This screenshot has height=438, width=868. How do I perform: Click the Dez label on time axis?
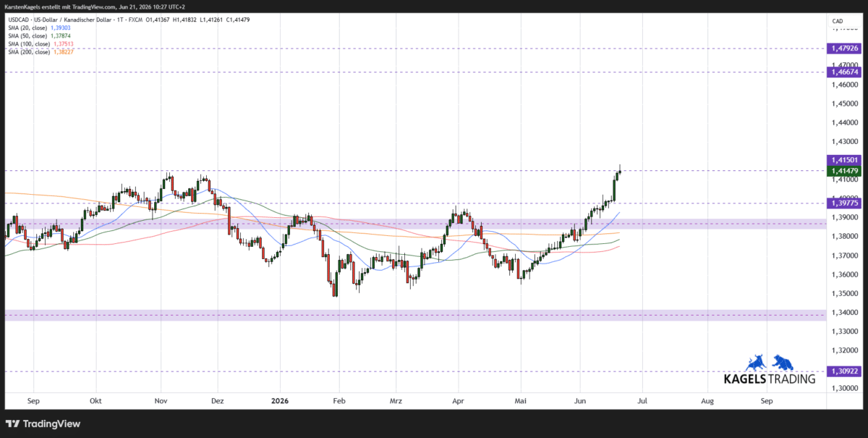(218, 400)
